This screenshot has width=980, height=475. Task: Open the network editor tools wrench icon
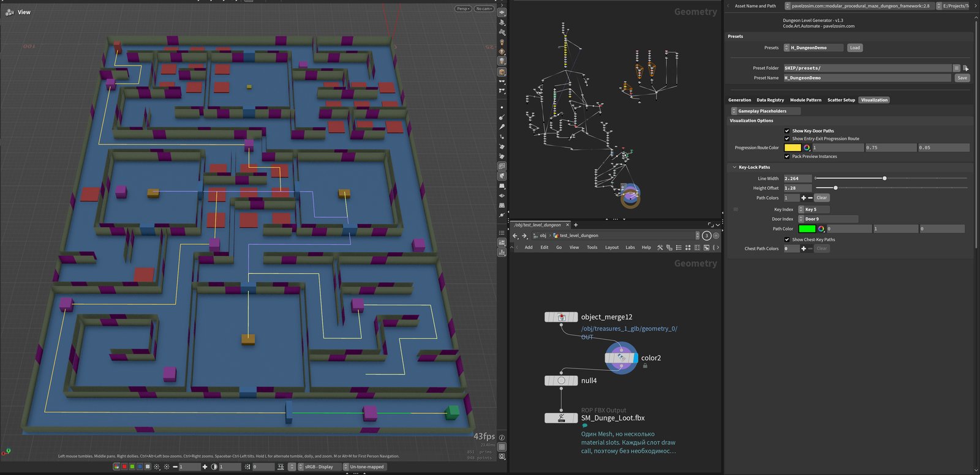[660, 247]
